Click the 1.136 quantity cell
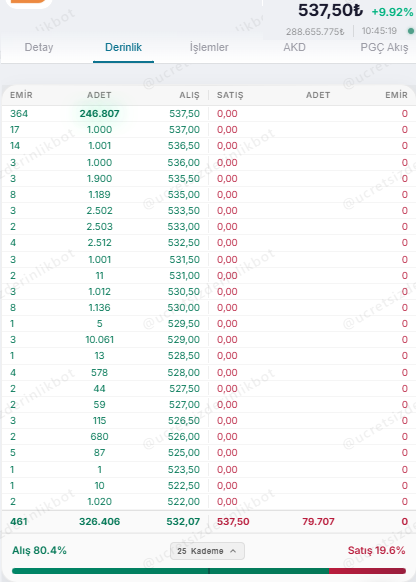Image resolution: width=416 pixels, height=582 pixels. [x=99, y=307]
